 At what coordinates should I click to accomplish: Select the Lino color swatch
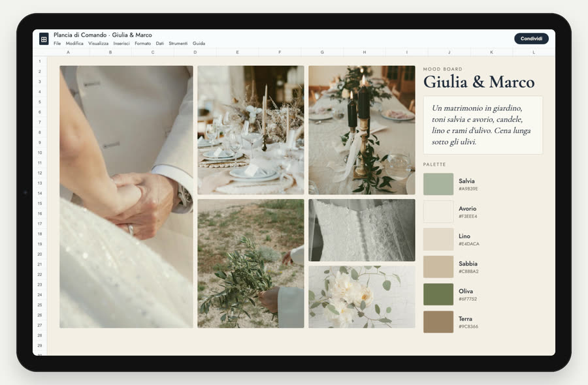tap(438, 239)
